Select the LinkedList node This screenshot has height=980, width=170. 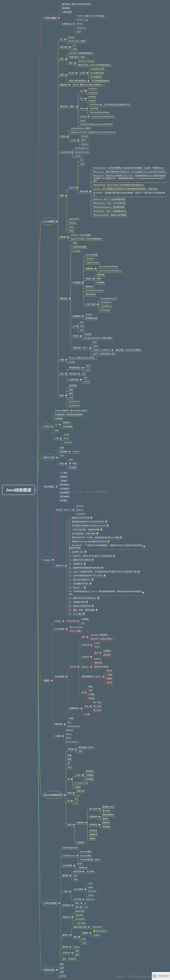93,92
